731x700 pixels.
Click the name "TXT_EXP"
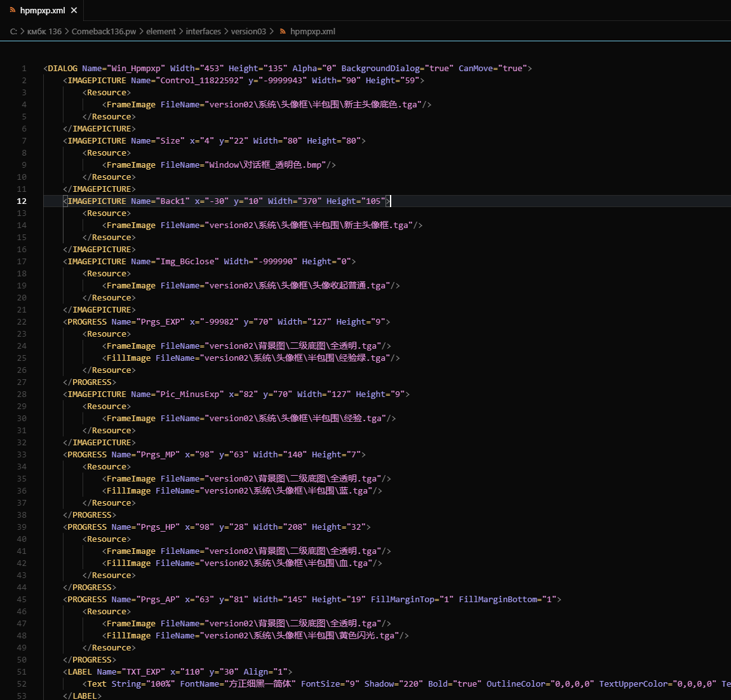click(143, 671)
